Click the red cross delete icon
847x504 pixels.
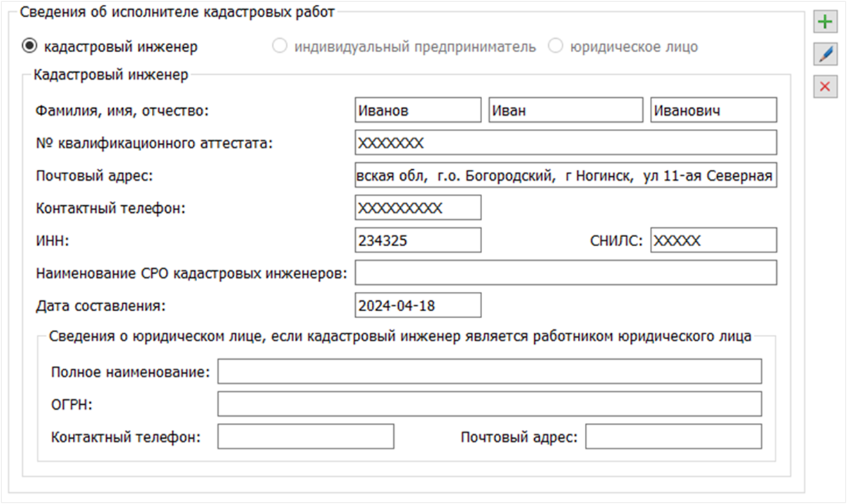pyautogui.click(x=825, y=87)
